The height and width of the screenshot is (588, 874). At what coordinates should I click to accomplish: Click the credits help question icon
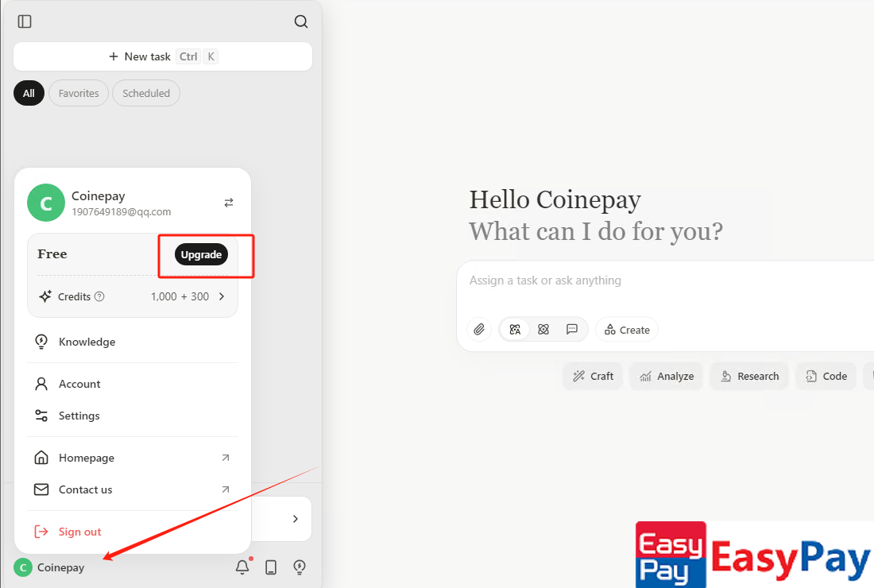tap(99, 296)
